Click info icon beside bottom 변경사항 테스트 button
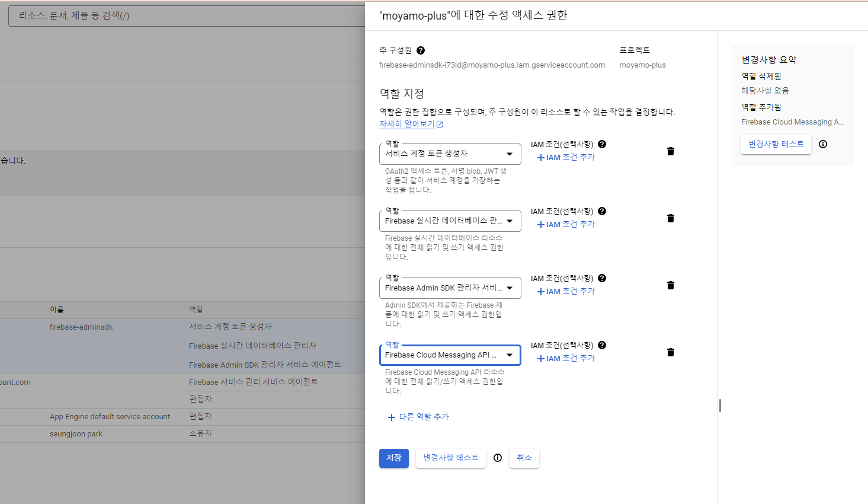Screen dimensions: 868x504 click(498, 458)
